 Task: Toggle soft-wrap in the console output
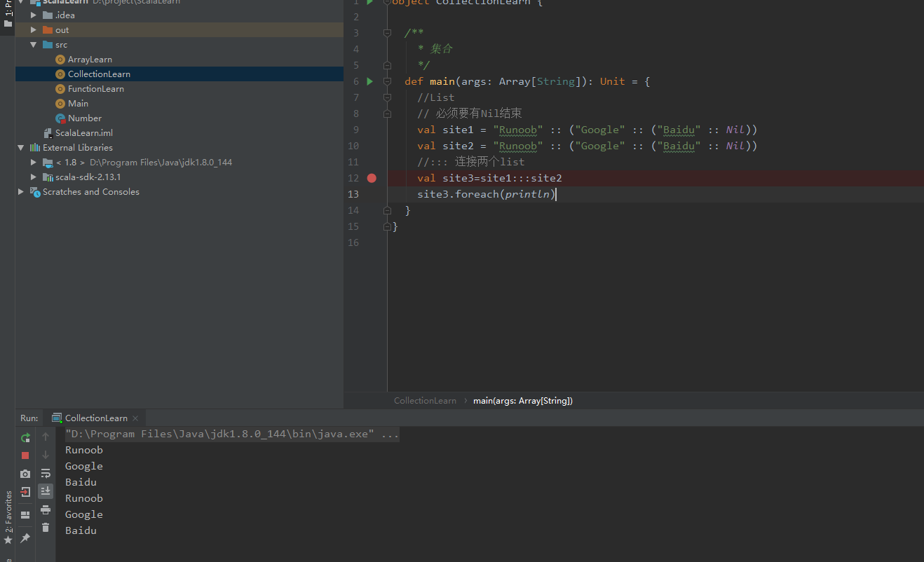pyautogui.click(x=46, y=473)
